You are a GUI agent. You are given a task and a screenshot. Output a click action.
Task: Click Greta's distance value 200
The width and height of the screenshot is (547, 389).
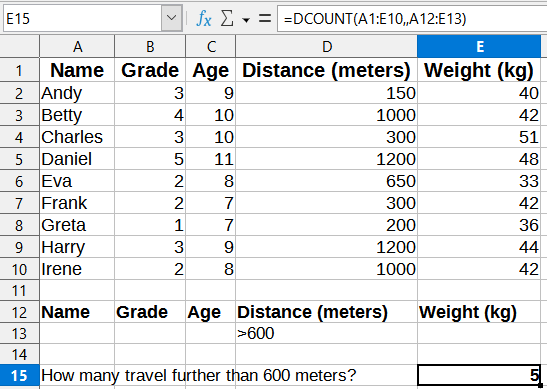327,225
